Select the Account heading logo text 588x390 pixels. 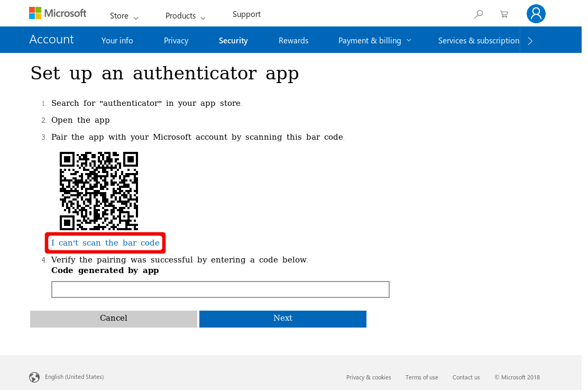(51, 39)
